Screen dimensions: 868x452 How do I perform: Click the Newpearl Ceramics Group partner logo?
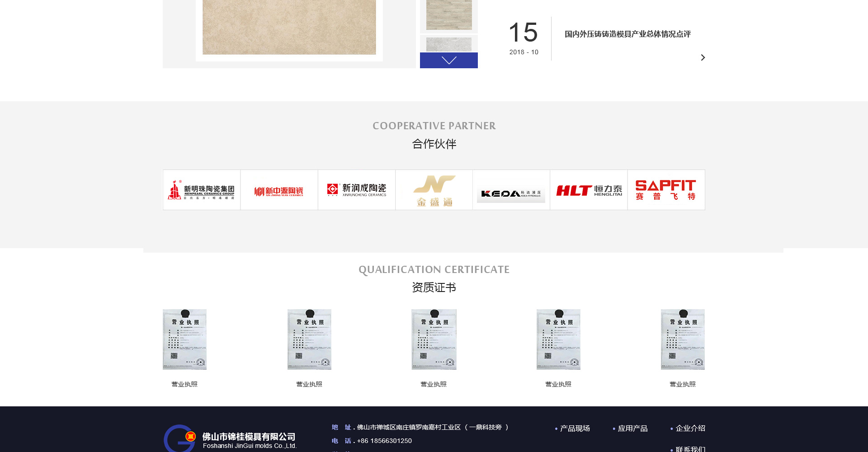[x=202, y=190]
